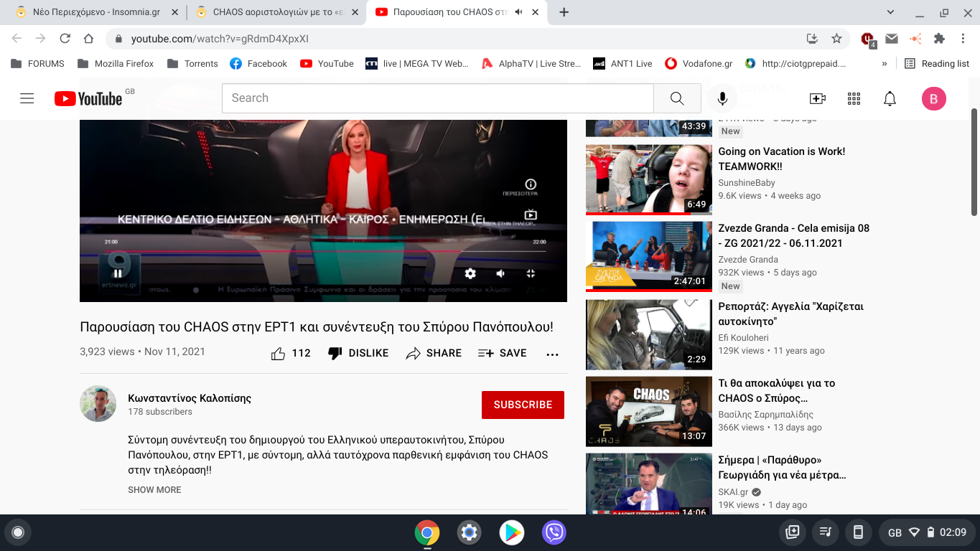Image resolution: width=980 pixels, height=551 pixels.
Task: Open the YouTube hamburger guide menu
Action: [x=27, y=98]
